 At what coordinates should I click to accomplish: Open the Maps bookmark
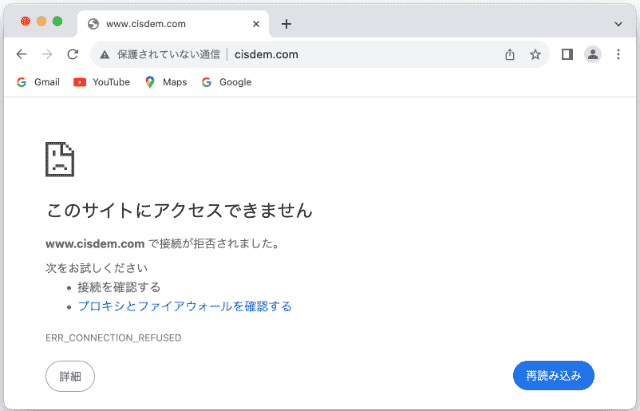click(166, 82)
